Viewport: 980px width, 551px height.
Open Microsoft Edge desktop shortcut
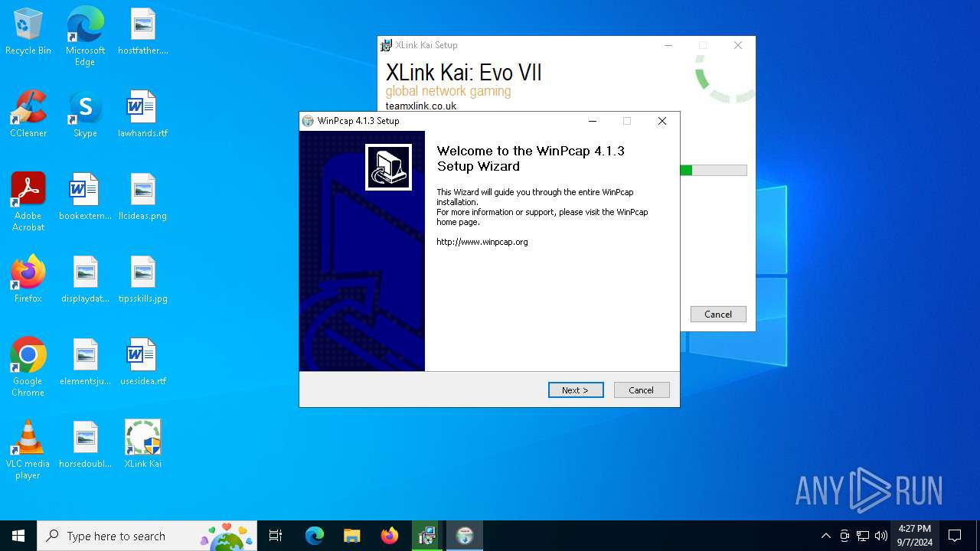85,37
